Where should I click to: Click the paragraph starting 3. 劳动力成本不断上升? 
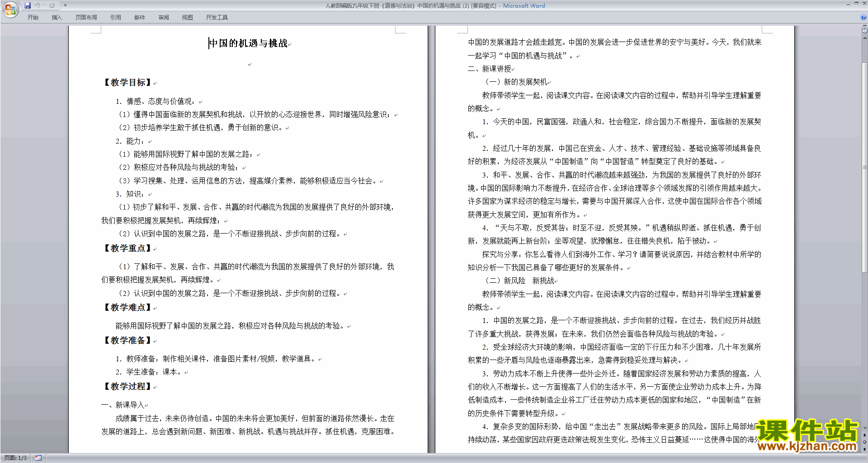pos(614,393)
